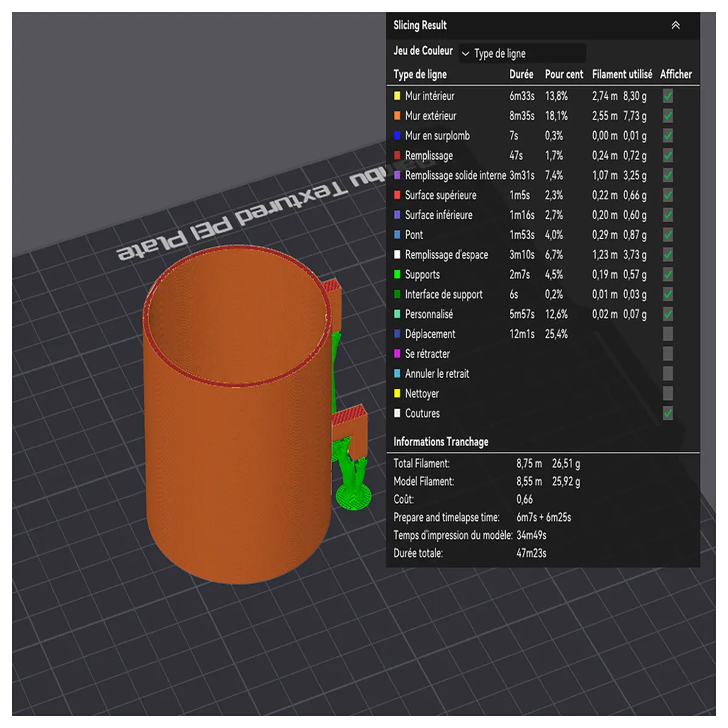Click the yellow Mur intérieur color swatch
The height and width of the screenshot is (728, 728).
coord(397,96)
